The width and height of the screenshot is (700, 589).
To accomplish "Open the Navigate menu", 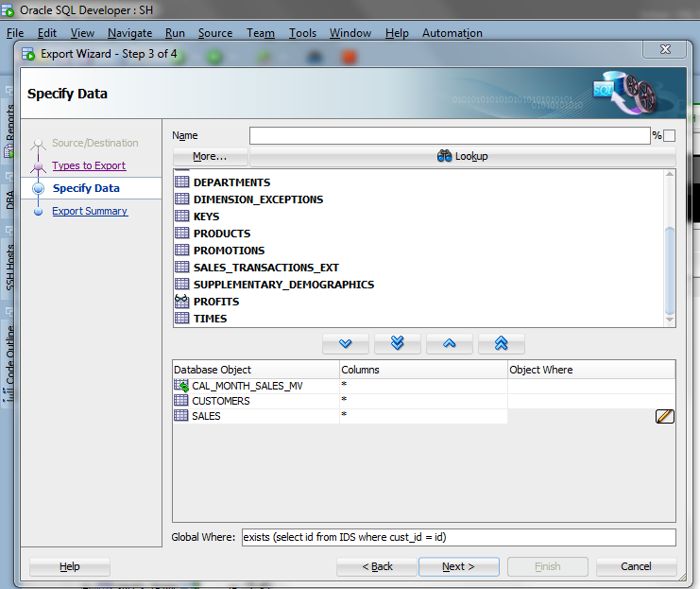I will pyautogui.click(x=130, y=33).
